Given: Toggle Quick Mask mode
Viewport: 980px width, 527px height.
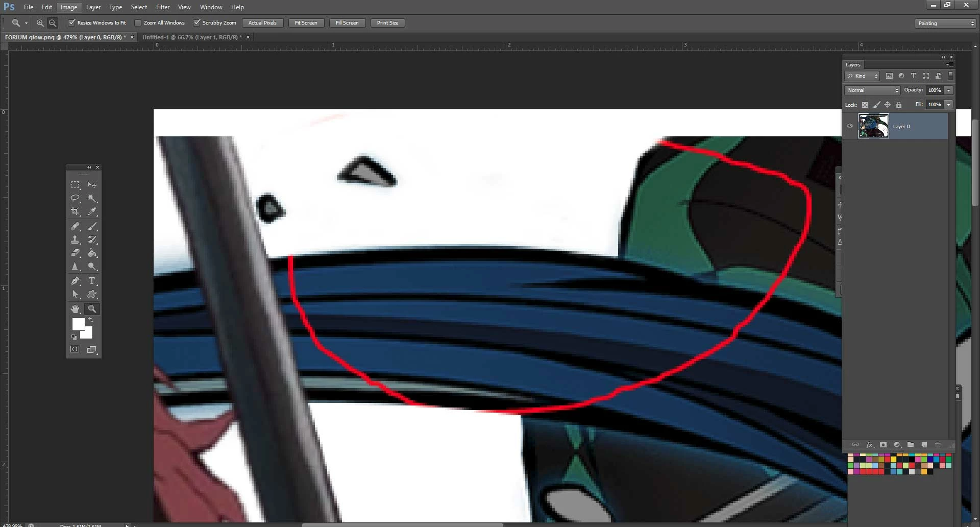Looking at the screenshot, I should [x=75, y=349].
